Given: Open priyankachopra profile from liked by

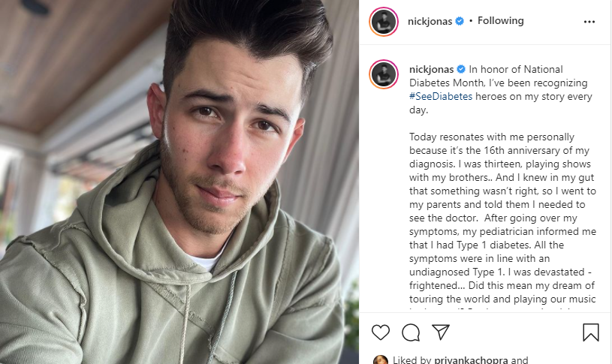Looking at the screenshot, I should pos(471,359).
